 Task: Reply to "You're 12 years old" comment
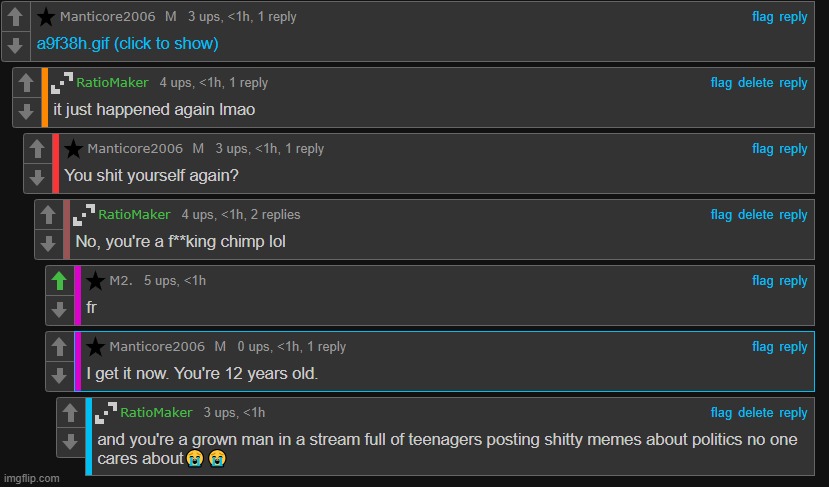click(794, 347)
